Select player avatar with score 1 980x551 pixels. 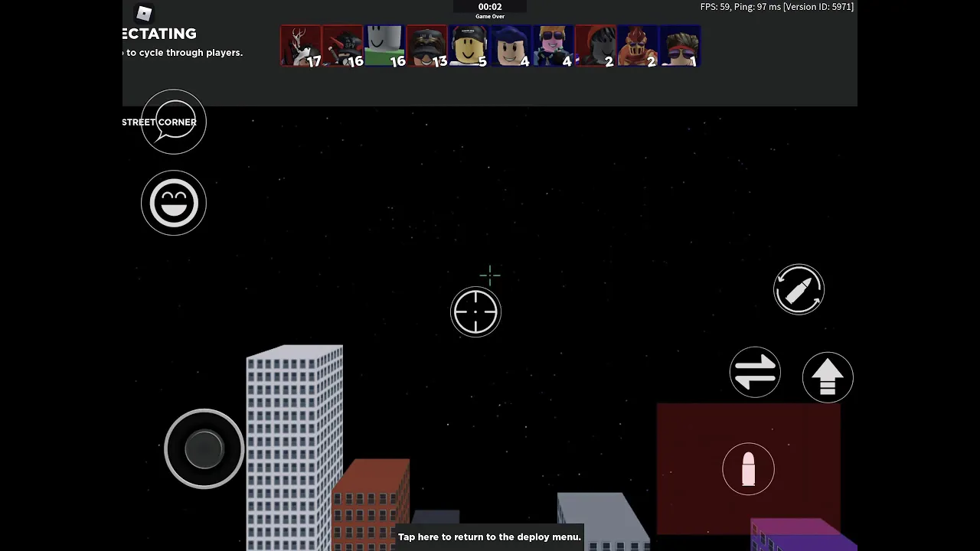(680, 46)
